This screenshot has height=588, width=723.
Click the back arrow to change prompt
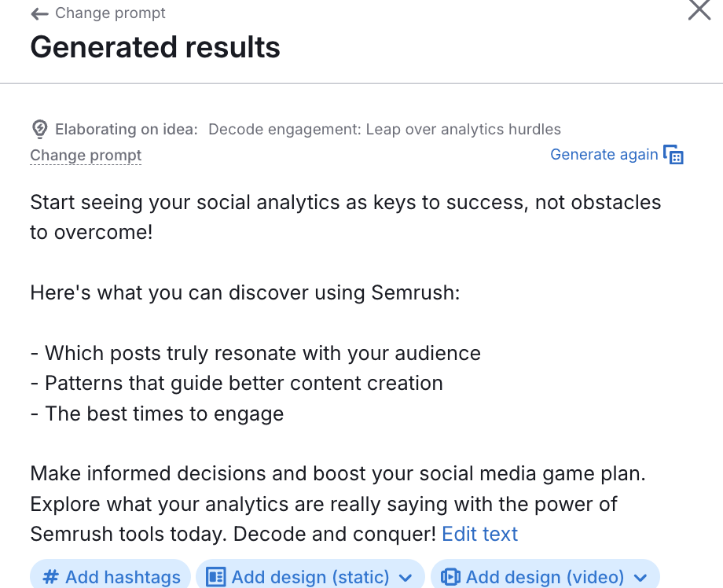[x=37, y=13]
